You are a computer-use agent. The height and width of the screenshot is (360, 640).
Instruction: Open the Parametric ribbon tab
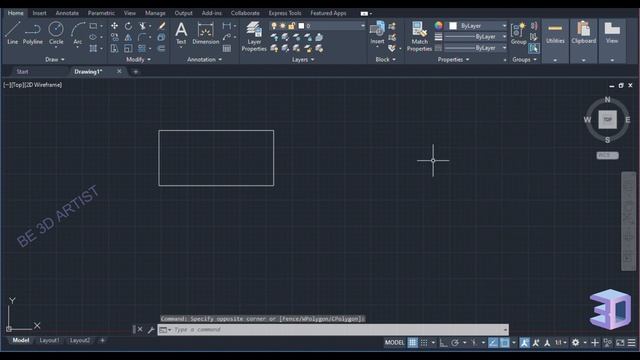[x=101, y=13]
